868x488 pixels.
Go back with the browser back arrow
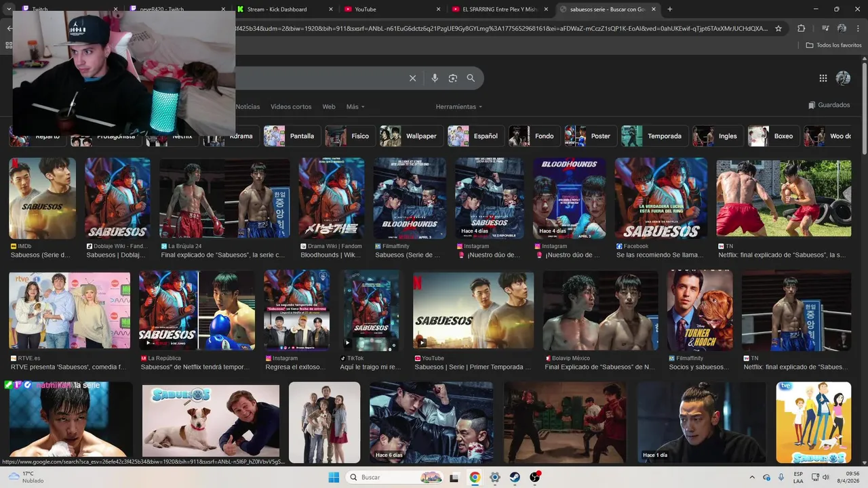pyautogui.click(x=9, y=28)
